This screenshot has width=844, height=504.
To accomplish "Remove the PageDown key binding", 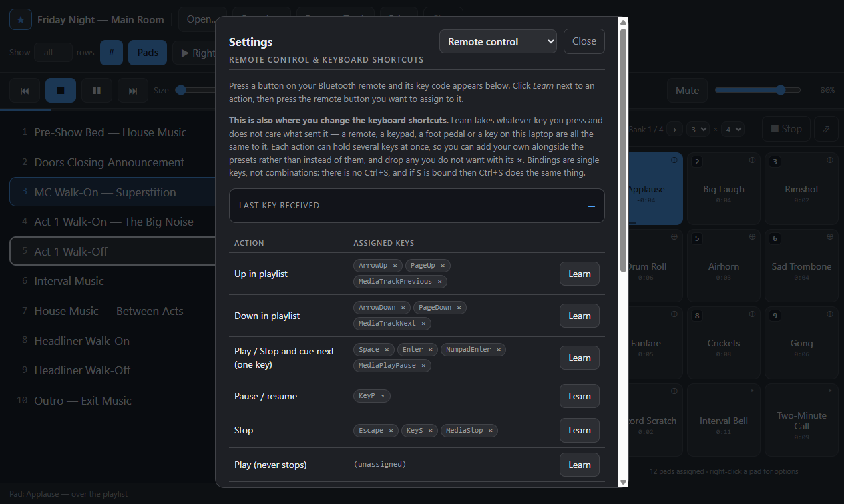I will [x=459, y=308].
